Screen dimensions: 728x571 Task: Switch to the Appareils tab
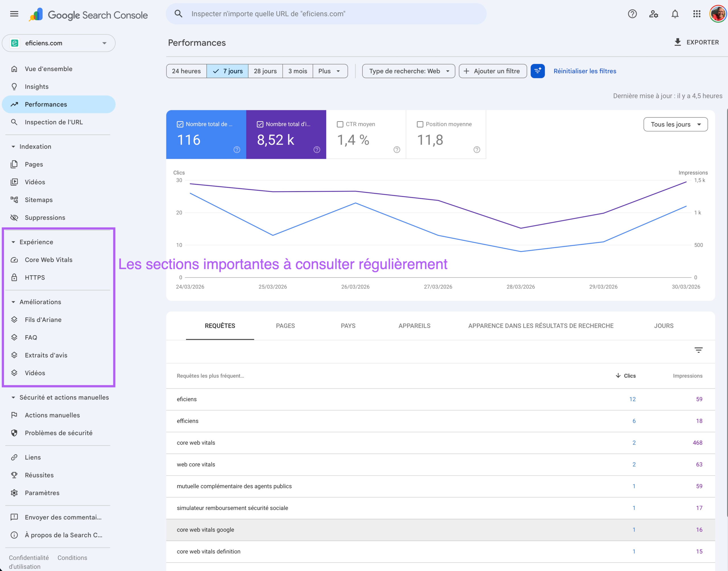coord(414,325)
